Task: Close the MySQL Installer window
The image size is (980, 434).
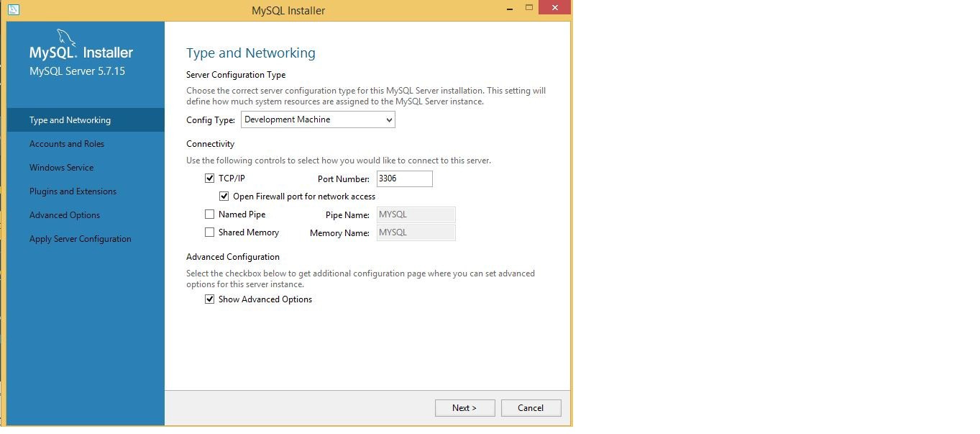Action: point(555,8)
